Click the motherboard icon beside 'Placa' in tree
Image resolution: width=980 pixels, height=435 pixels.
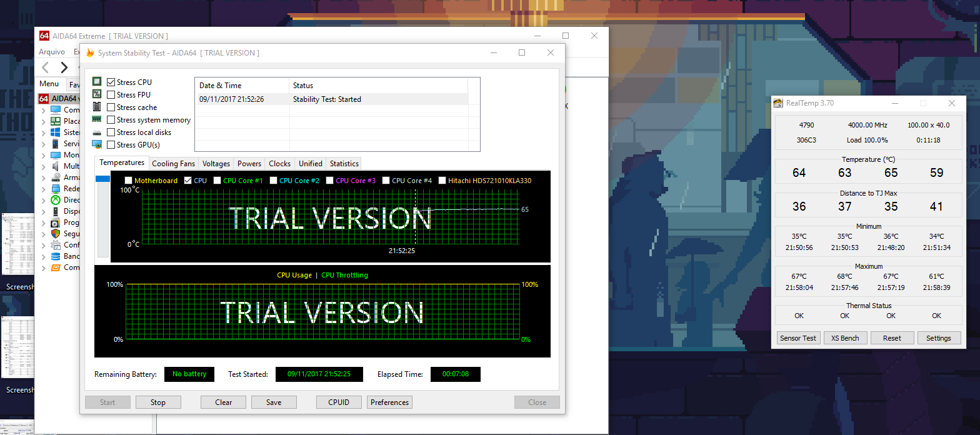click(56, 121)
